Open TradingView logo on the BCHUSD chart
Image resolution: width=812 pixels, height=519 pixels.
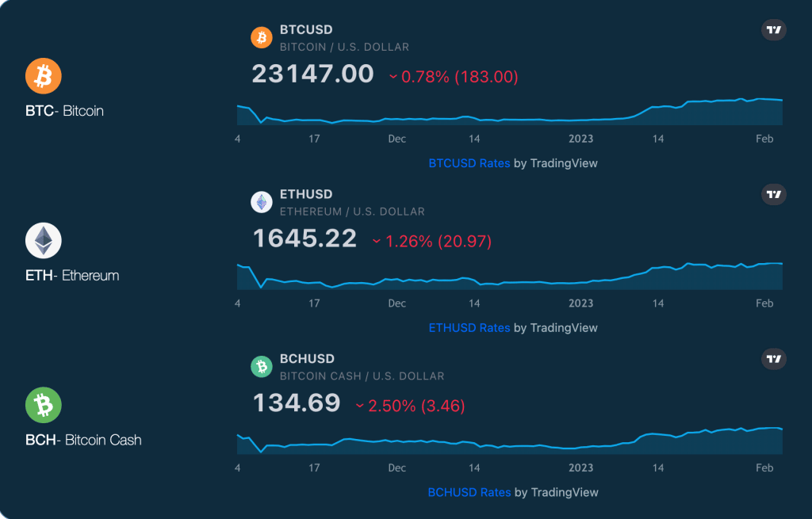click(x=774, y=359)
